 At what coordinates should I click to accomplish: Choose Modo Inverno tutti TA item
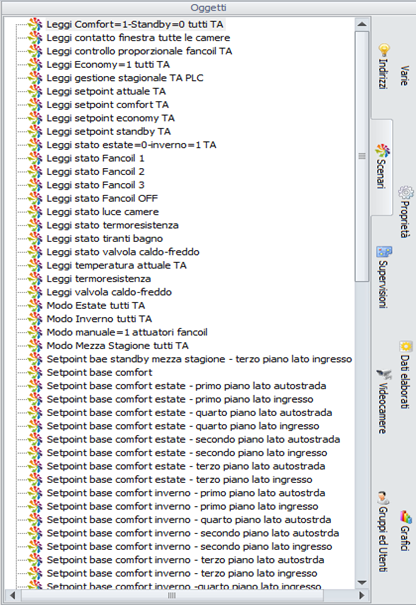click(x=99, y=319)
